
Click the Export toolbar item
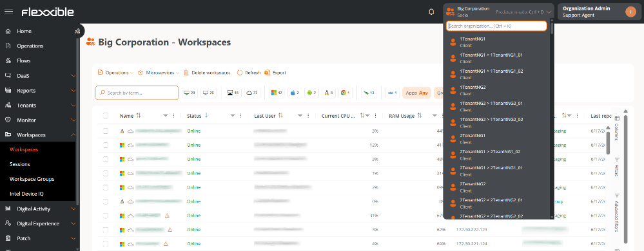click(x=275, y=73)
